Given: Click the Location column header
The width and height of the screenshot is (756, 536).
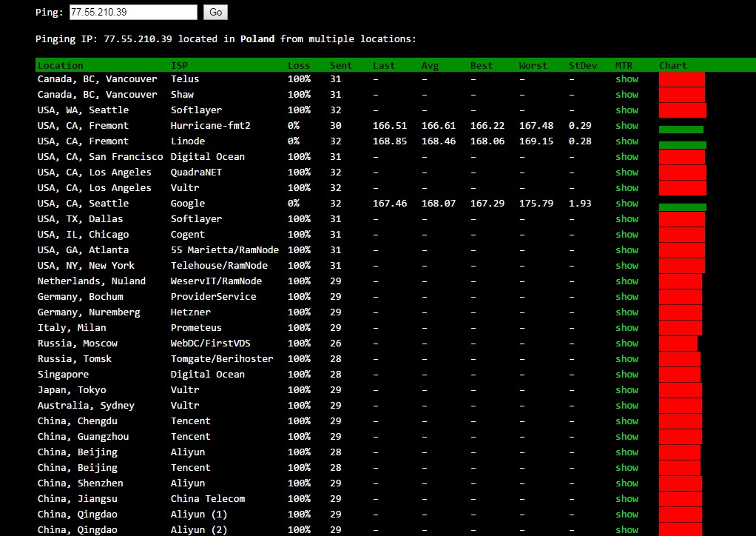Looking at the screenshot, I should coord(61,65).
